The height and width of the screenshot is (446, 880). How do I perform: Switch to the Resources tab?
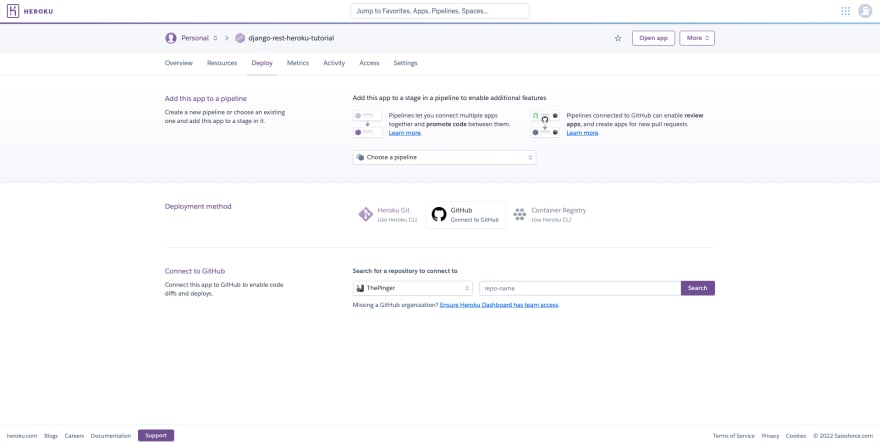click(222, 63)
